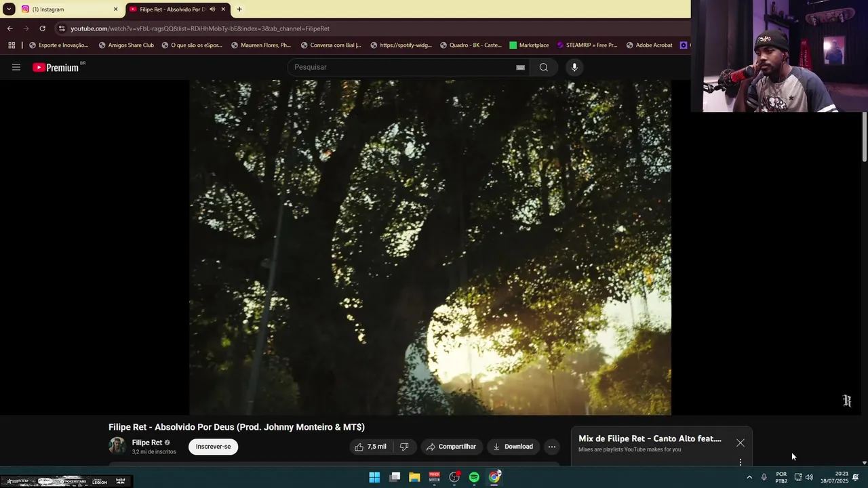Close the Instagram tab
Image resolution: width=868 pixels, height=488 pixels.
pyautogui.click(x=115, y=9)
